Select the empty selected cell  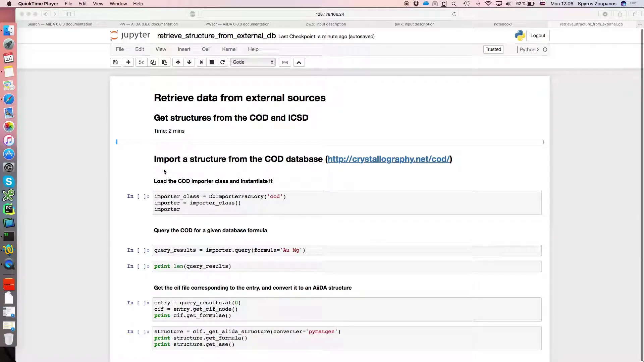click(330, 142)
